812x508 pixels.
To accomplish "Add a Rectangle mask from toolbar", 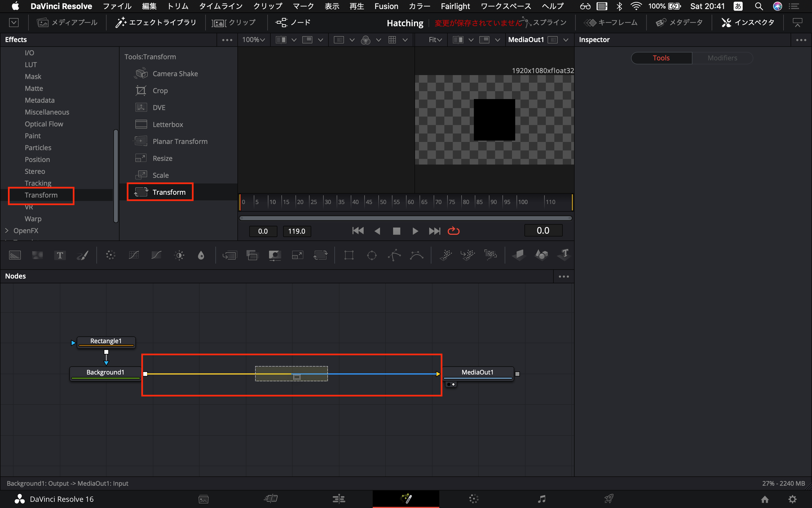I will click(349, 255).
